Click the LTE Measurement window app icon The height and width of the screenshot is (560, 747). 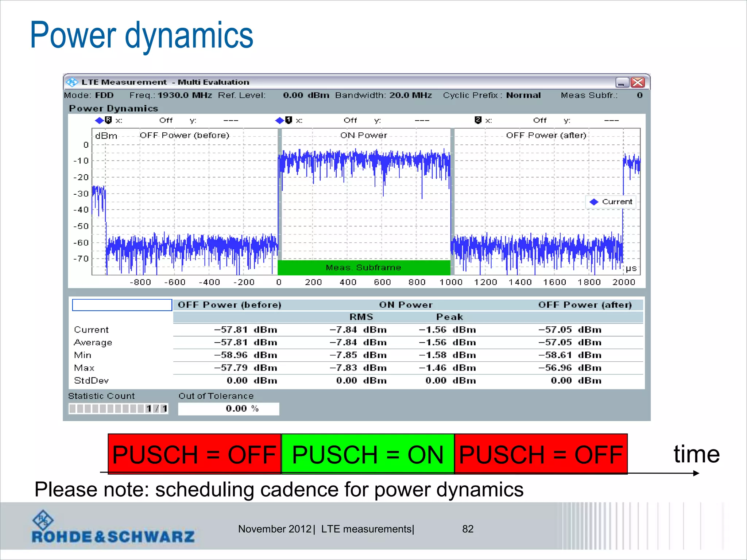coord(72,82)
